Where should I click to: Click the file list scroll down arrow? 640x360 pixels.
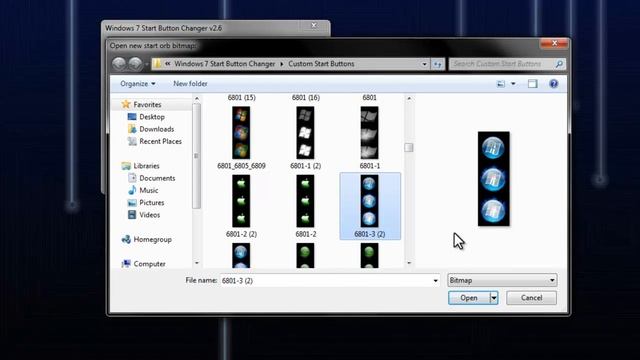[409, 263]
